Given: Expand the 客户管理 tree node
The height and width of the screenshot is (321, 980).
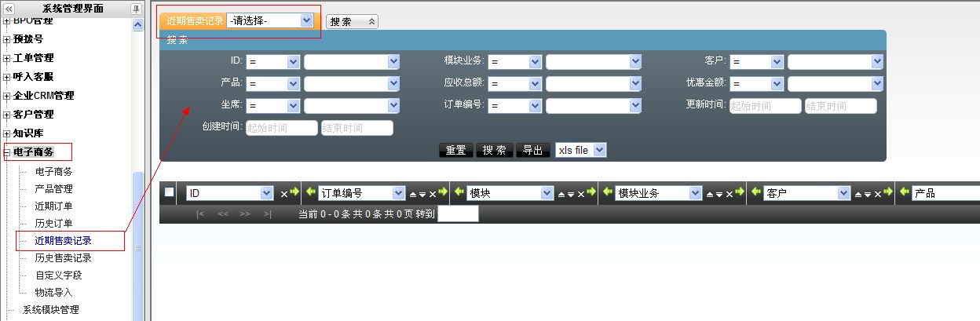Looking at the screenshot, I should pyautogui.click(x=7, y=115).
